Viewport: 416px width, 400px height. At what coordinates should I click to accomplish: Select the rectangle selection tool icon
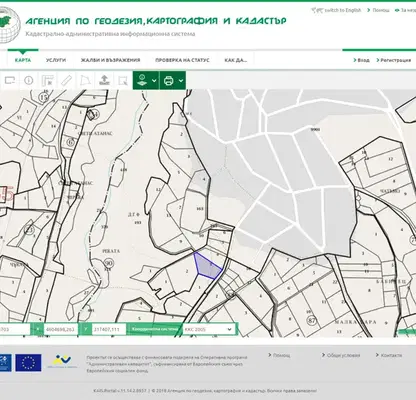pyautogui.click(x=10, y=80)
